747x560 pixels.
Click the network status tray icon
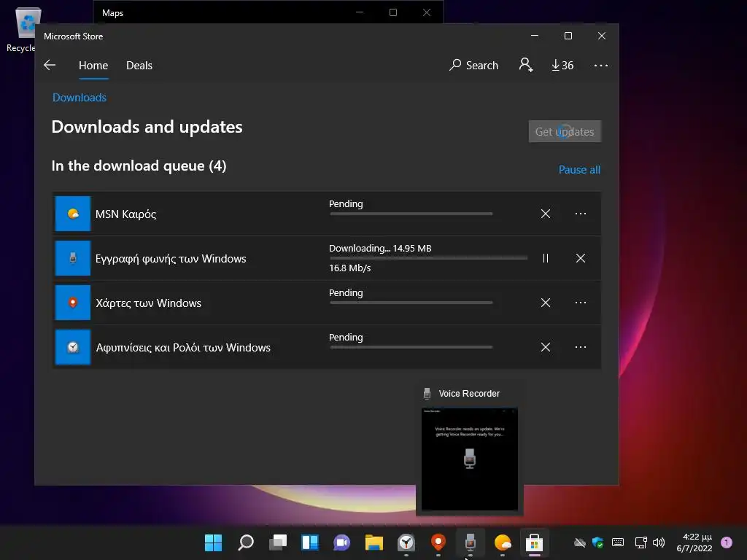(640, 542)
